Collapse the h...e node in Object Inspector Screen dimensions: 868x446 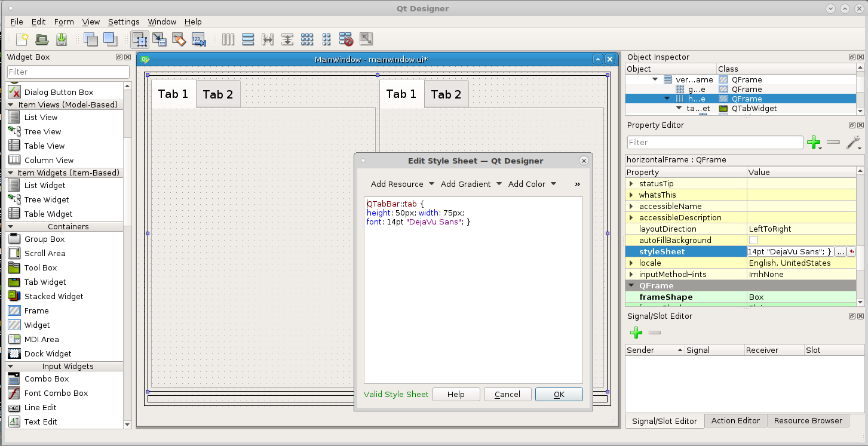[x=667, y=99]
